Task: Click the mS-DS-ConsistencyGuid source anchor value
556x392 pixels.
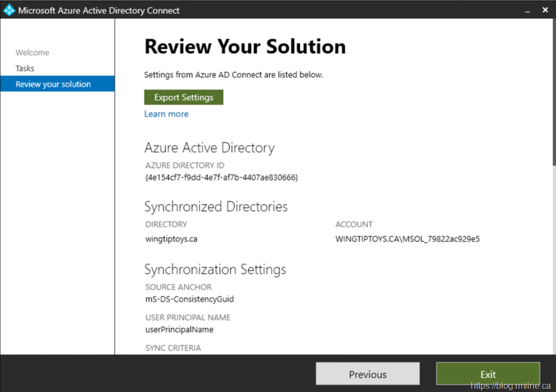Action: (189, 299)
